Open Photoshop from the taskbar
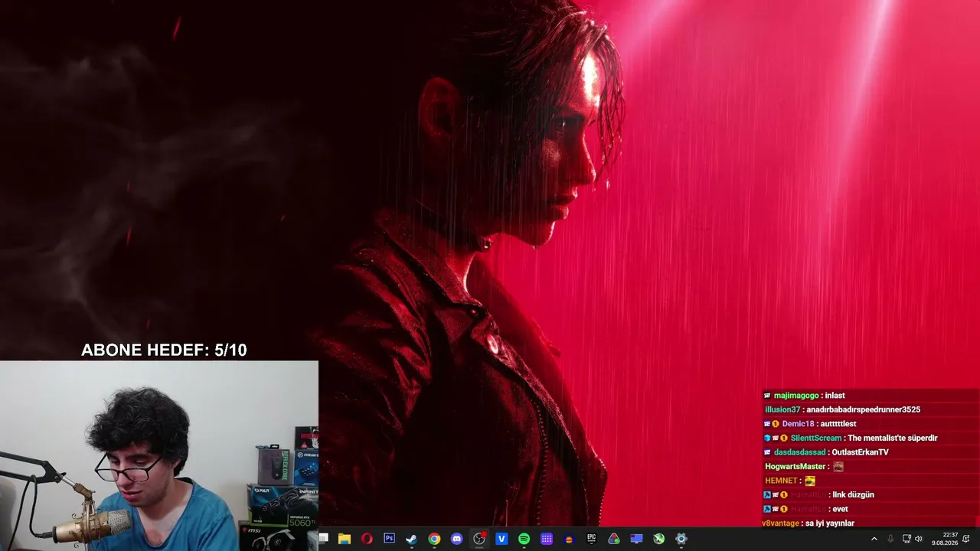The image size is (980, 551). (x=389, y=539)
